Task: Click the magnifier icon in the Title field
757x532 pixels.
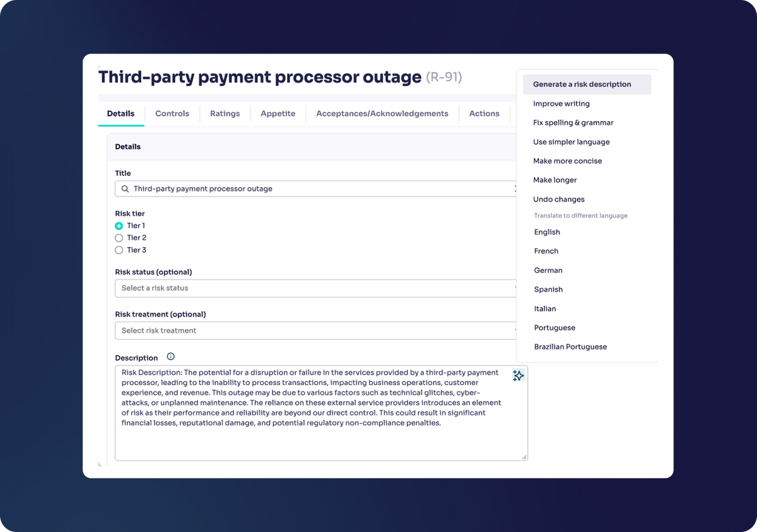Action: (x=125, y=189)
